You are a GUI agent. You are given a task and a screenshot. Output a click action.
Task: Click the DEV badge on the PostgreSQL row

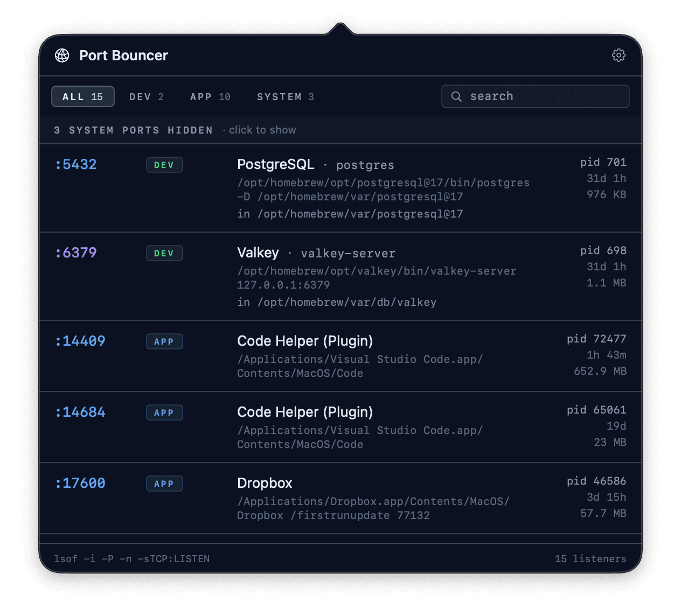tap(164, 165)
